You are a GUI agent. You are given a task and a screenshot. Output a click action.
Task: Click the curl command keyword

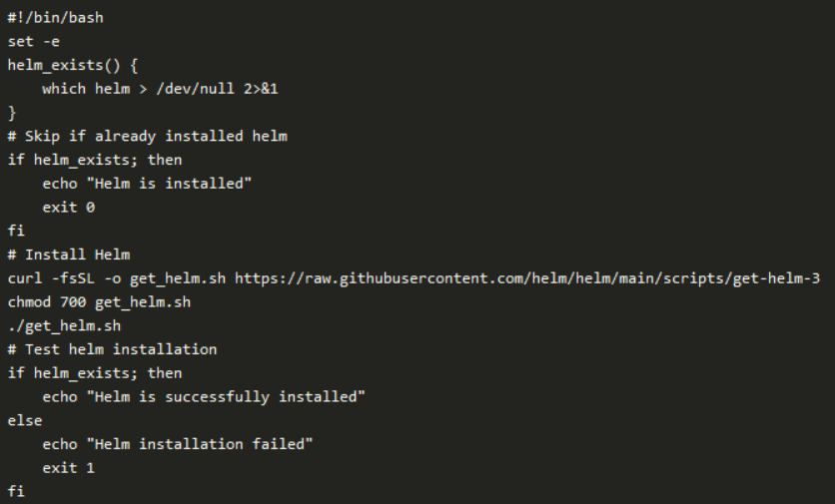click(x=25, y=277)
